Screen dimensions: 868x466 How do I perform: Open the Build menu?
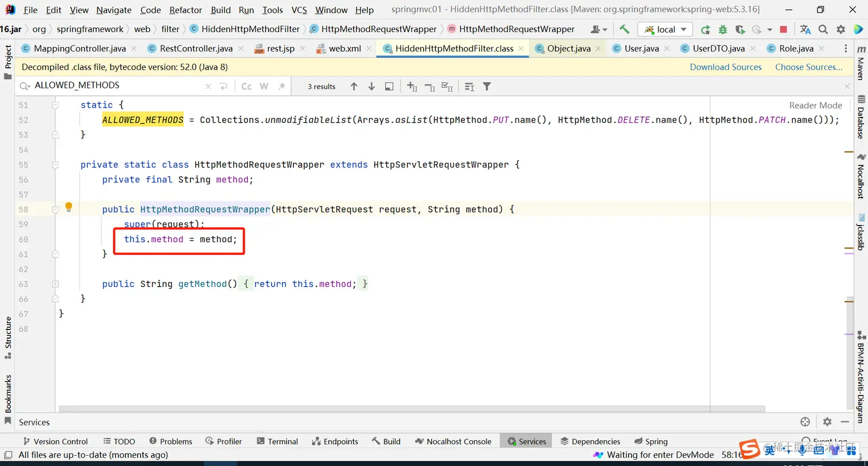(220, 10)
